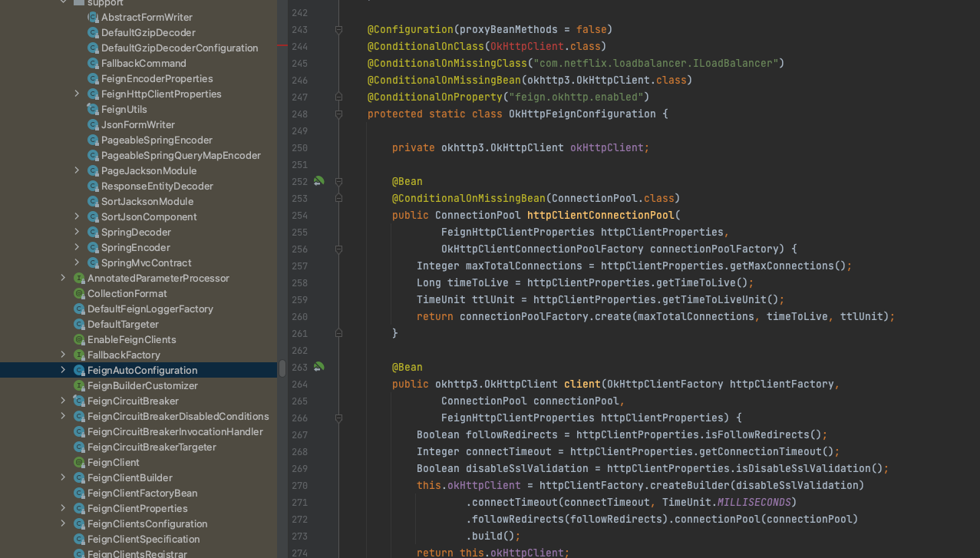Click the JsonFormWriter class icon

tap(93, 124)
